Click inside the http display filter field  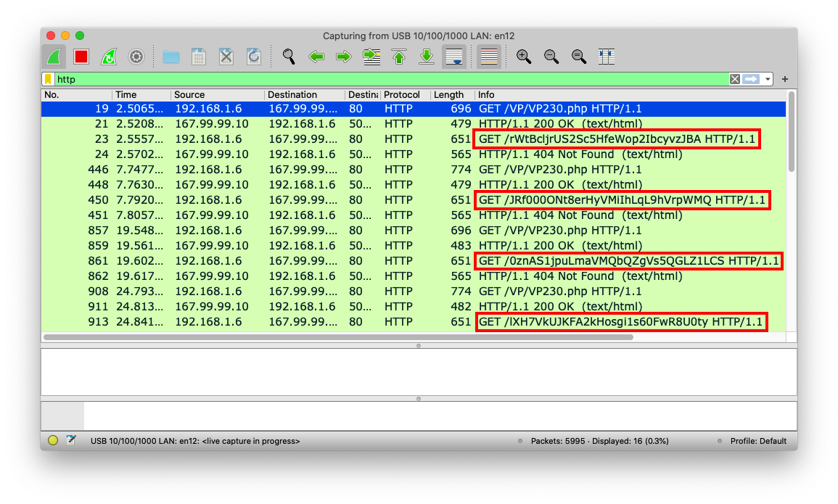coord(363,79)
